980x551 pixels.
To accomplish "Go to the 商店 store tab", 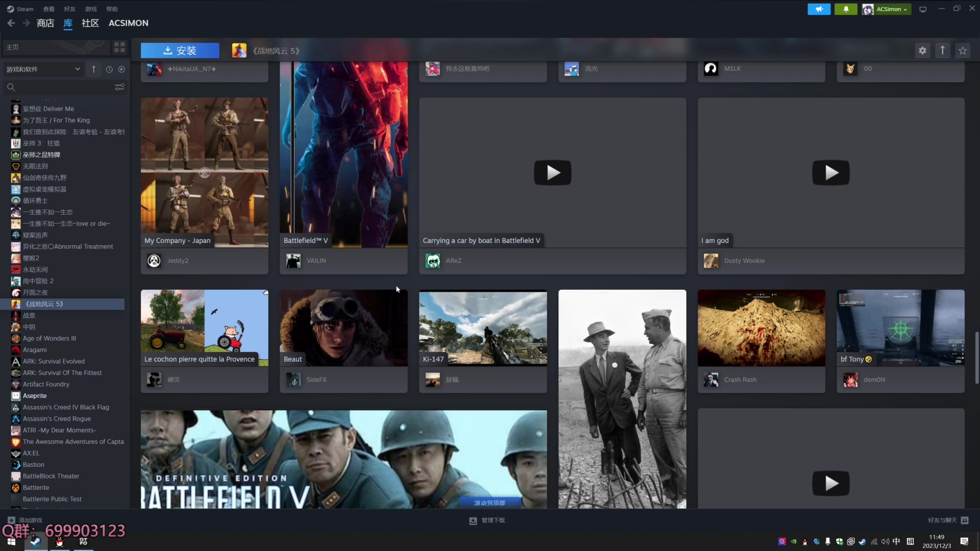I will [45, 23].
